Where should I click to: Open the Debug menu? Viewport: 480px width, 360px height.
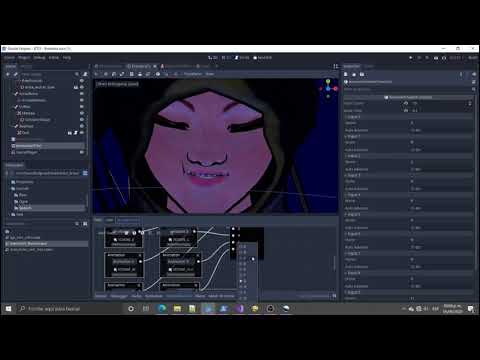pos(39,58)
